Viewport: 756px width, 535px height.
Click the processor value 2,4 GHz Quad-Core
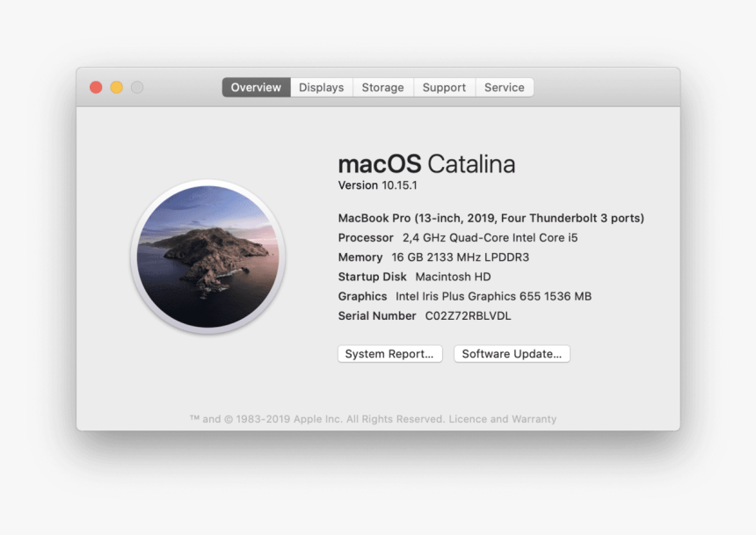click(490, 237)
